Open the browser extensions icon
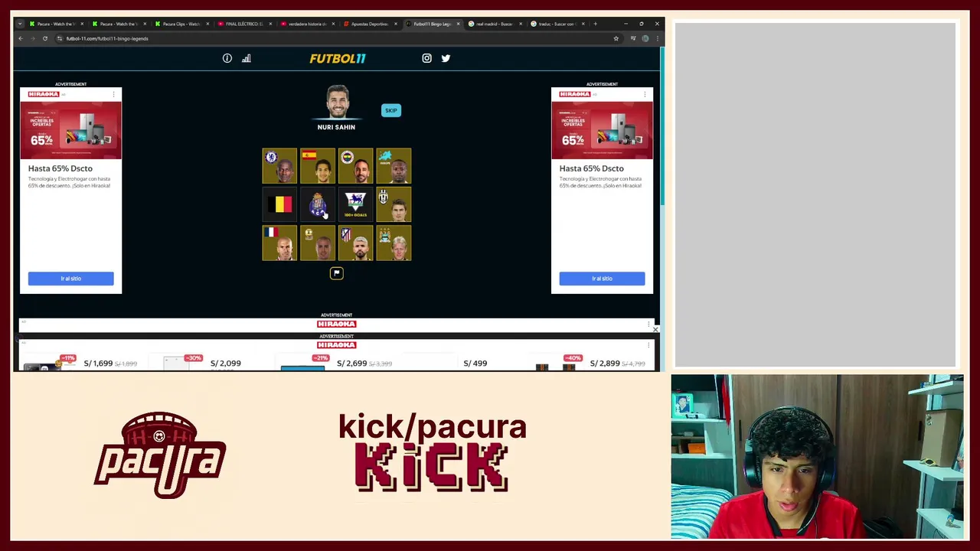980x551 pixels. (x=633, y=38)
